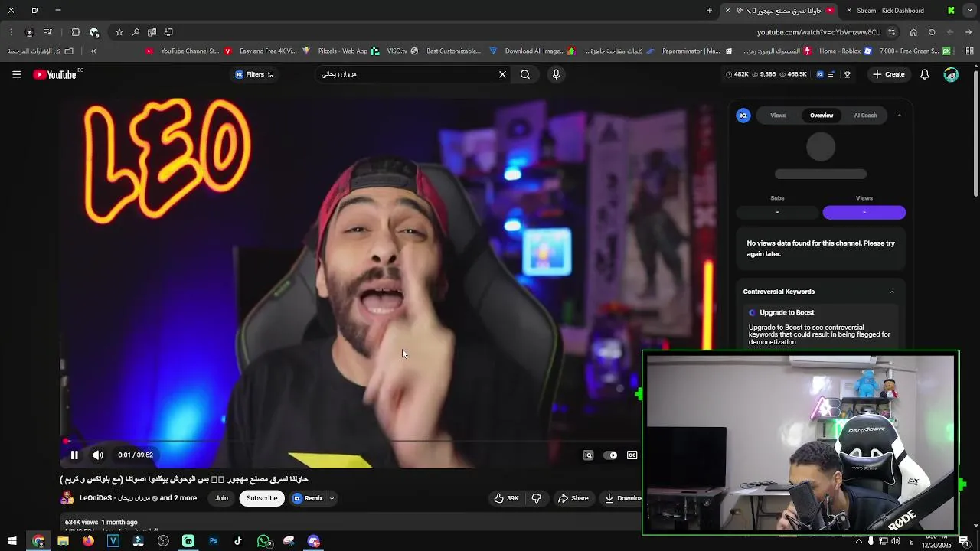Pause the playing video
This screenshot has width=980, height=551.
(x=74, y=455)
